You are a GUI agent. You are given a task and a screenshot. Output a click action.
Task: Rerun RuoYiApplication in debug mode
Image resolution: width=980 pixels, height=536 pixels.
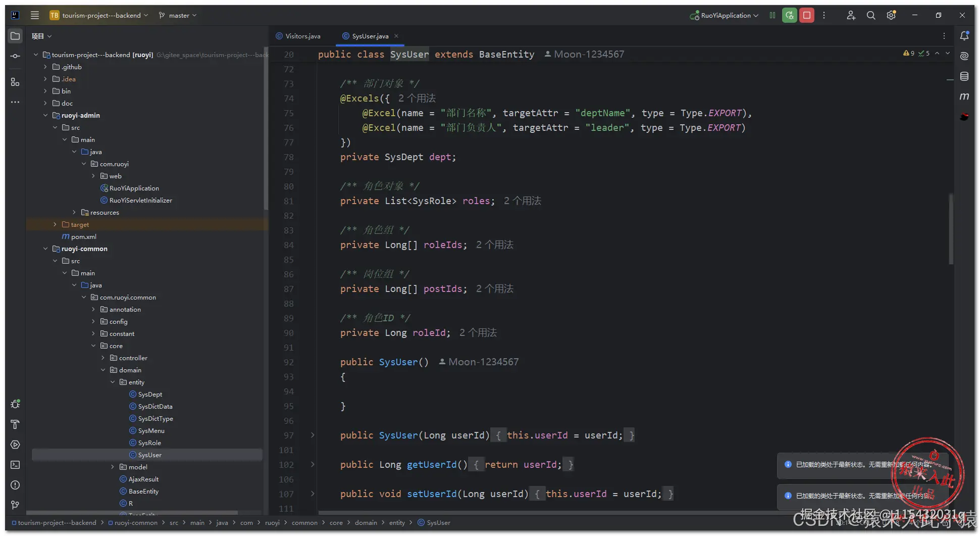click(790, 15)
